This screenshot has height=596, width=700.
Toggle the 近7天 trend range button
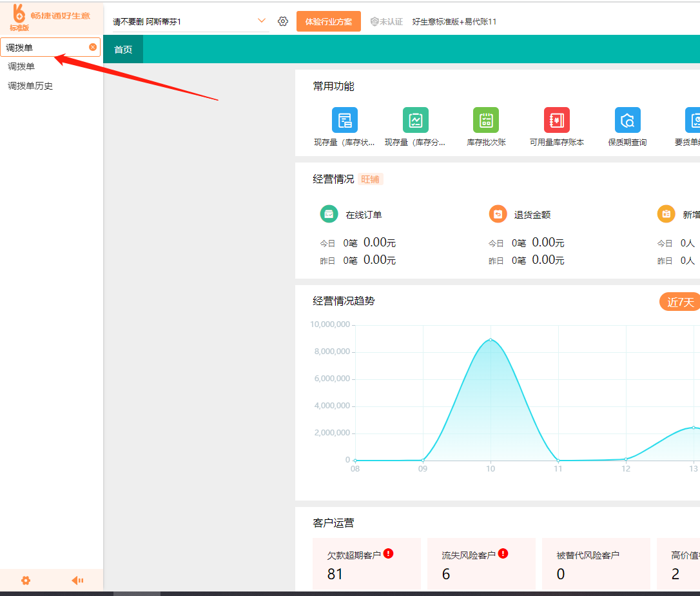pyautogui.click(x=680, y=302)
